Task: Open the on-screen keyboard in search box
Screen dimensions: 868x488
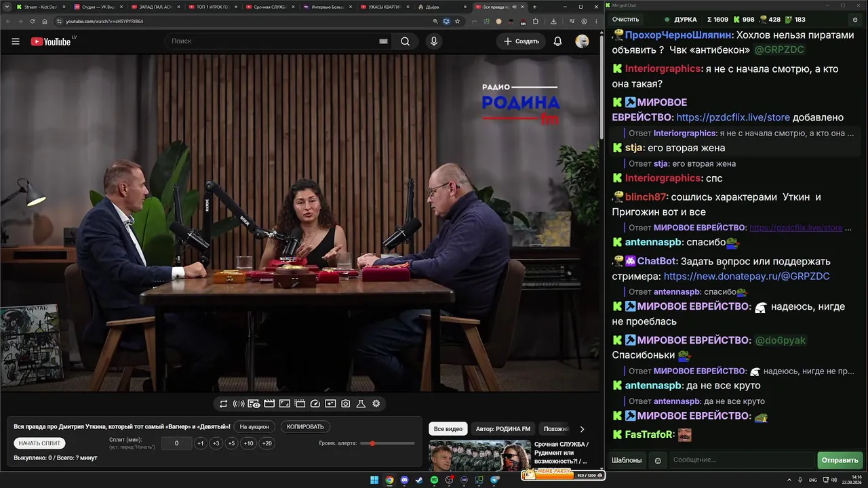Action: (x=383, y=41)
